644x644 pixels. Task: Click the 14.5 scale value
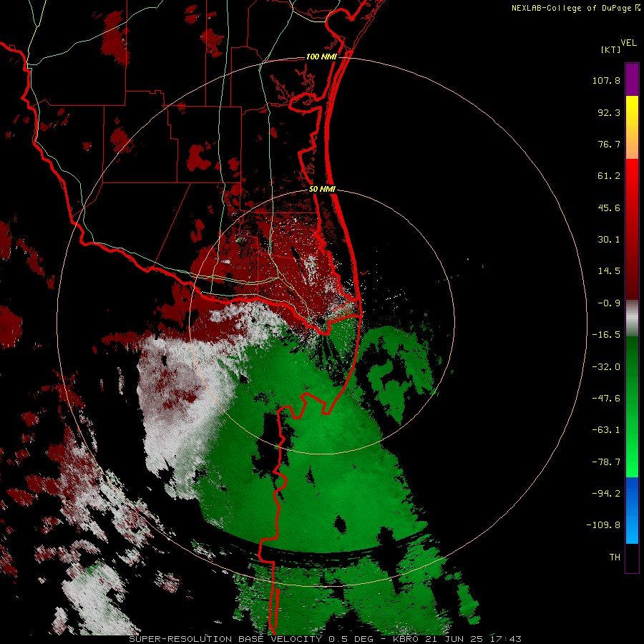click(609, 271)
